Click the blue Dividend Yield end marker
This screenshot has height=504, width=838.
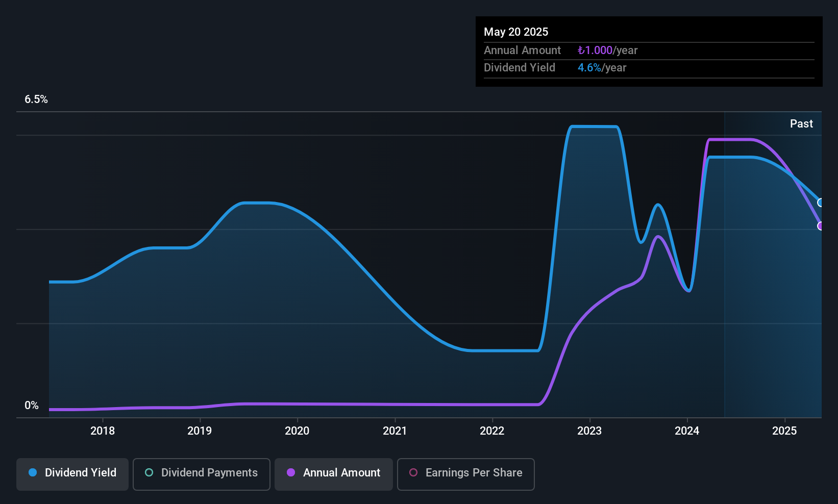821,203
